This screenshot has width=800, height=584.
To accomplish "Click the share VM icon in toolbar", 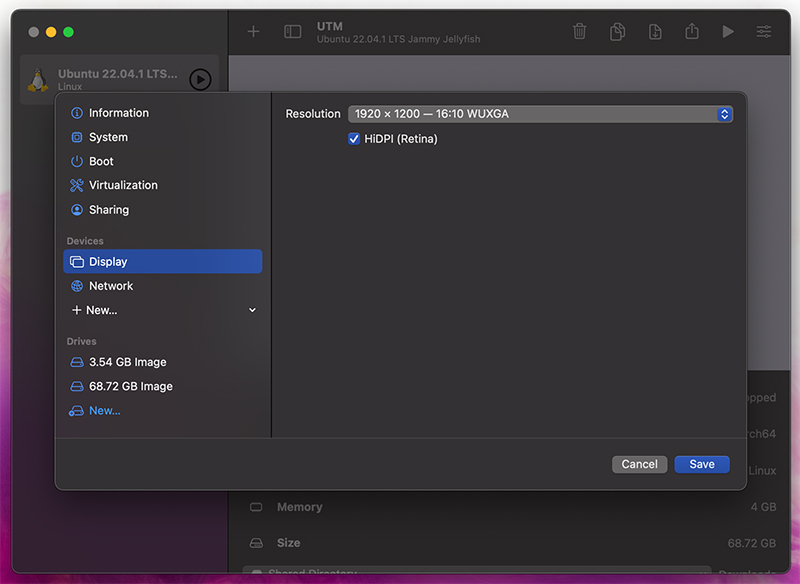I will click(x=692, y=31).
